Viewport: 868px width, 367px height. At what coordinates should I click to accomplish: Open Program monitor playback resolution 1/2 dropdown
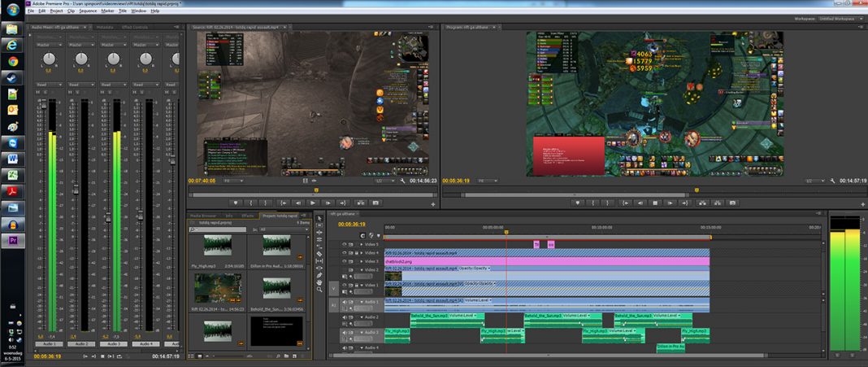816,181
